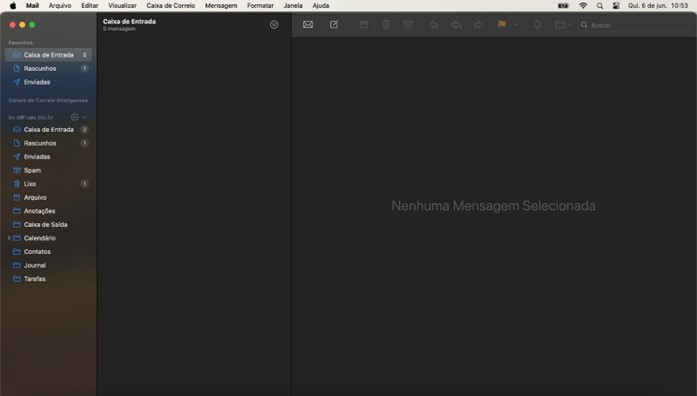
Task: Open the Janela menu
Action: 293,6
